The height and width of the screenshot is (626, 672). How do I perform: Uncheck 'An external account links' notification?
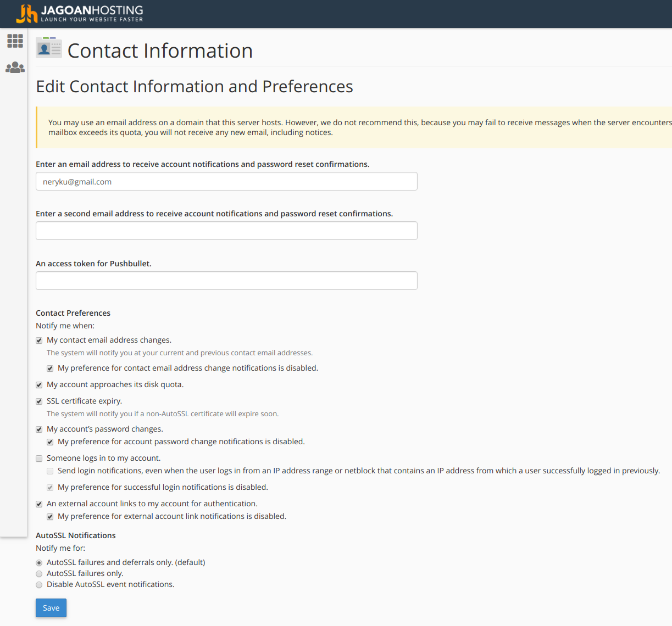tap(39, 504)
